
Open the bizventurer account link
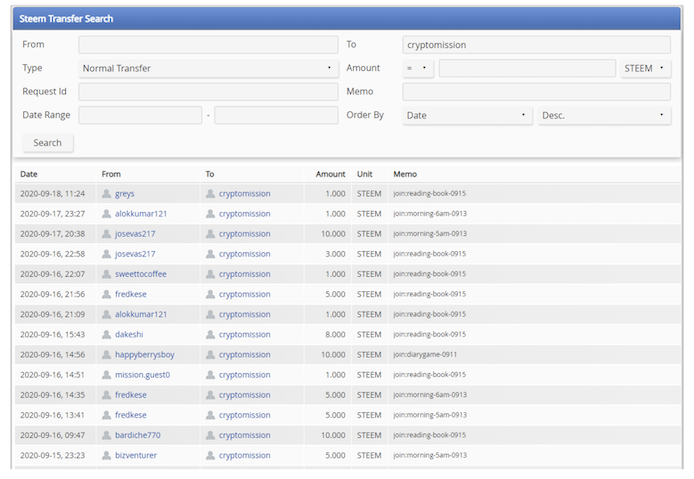(136, 455)
